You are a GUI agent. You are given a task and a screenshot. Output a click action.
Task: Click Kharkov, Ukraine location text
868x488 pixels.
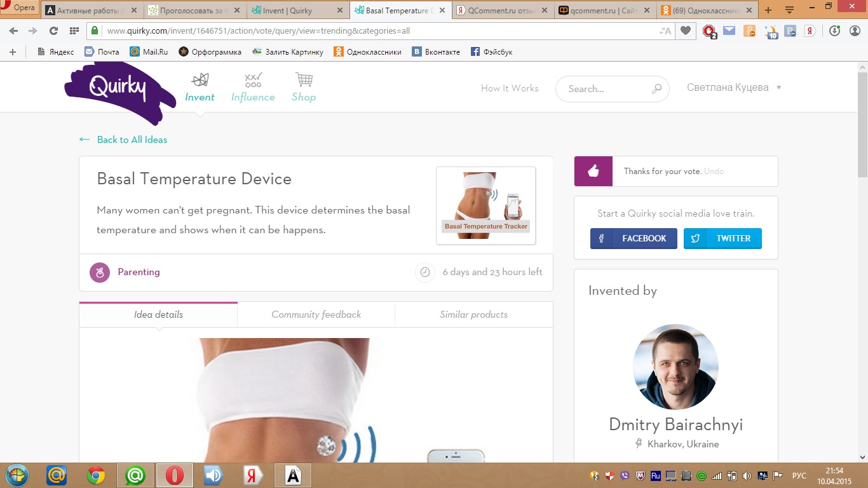pyautogui.click(x=683, y=444)
